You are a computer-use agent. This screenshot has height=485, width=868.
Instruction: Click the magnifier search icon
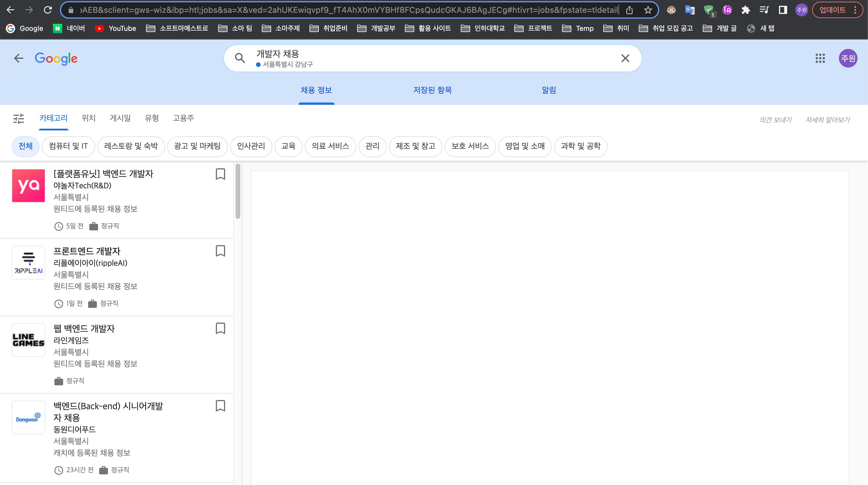[x=240, y=58]
